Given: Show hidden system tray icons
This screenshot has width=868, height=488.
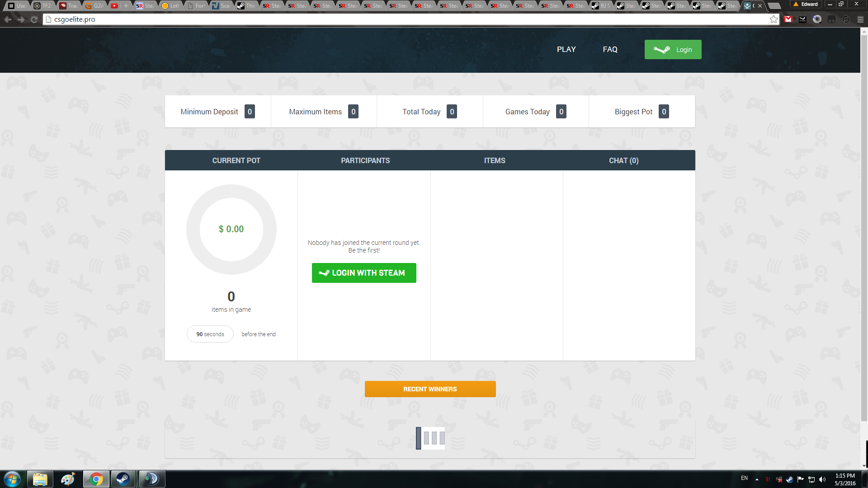Looking at the screenshot, I should 757,479.
